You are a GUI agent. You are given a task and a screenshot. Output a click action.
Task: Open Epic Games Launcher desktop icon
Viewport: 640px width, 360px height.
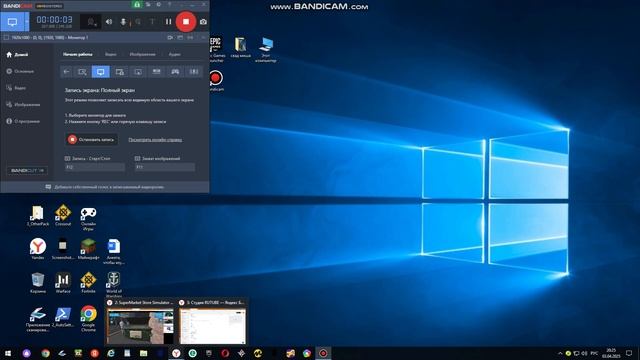click(x=216, y=49)
